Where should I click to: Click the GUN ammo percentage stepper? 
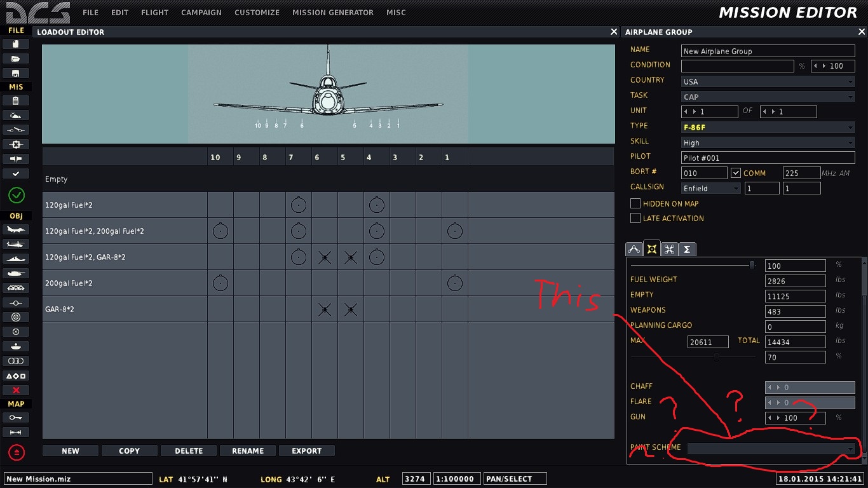click(x=796, y=417)
